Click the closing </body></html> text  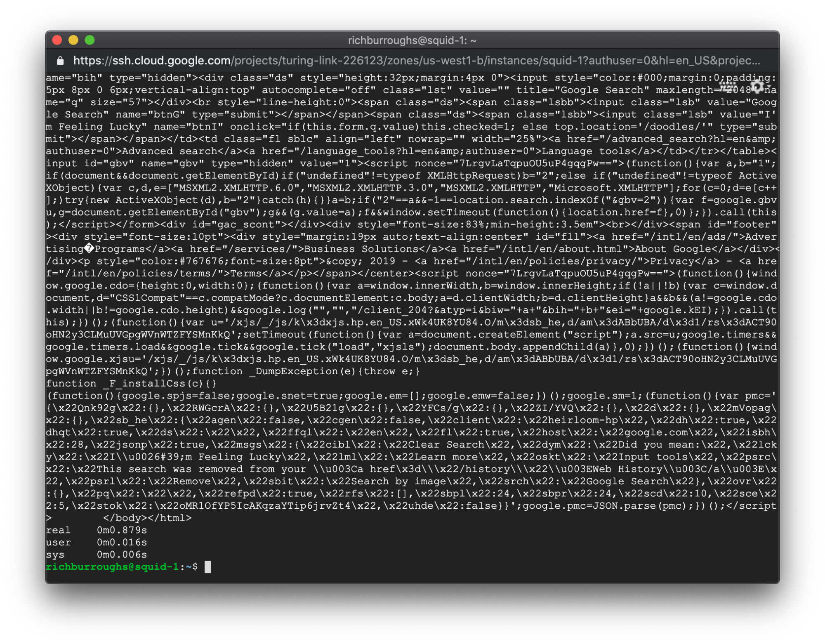tap(147, 518)
